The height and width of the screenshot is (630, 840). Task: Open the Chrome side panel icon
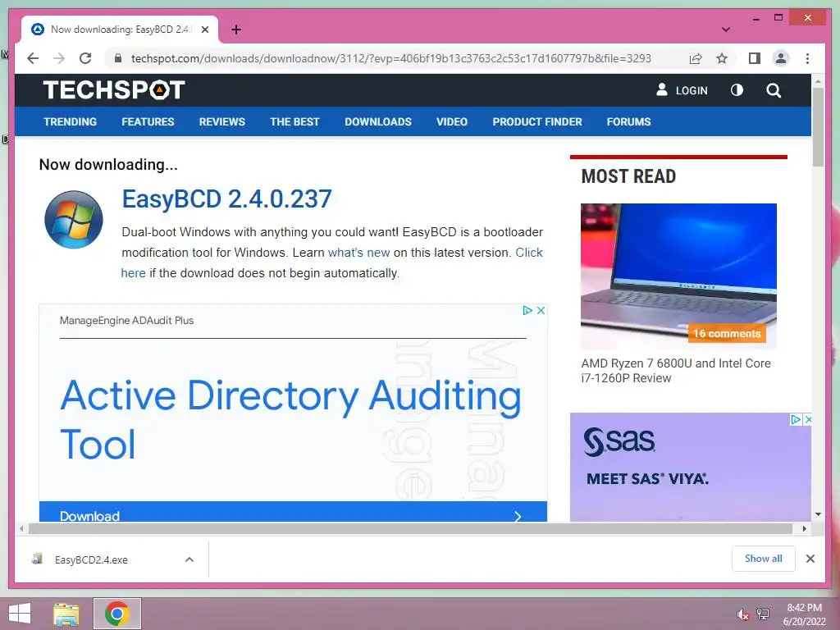pyautogui.click(x=755, y=58)
